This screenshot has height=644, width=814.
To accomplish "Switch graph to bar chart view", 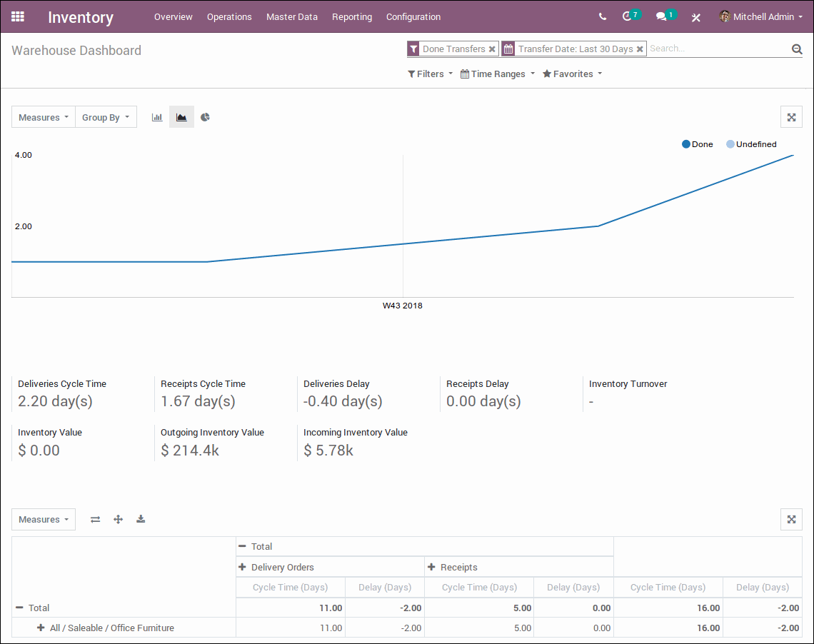I will [x=157, y=117].
